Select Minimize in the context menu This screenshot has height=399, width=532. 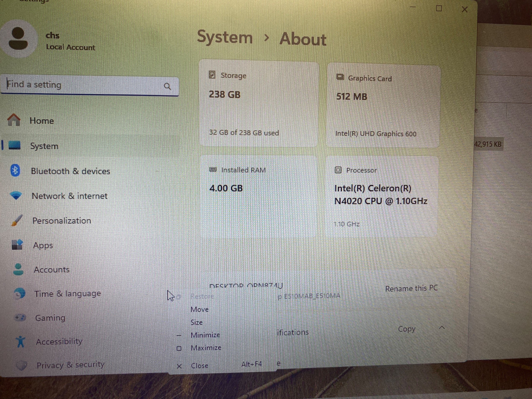click(205, 335)
